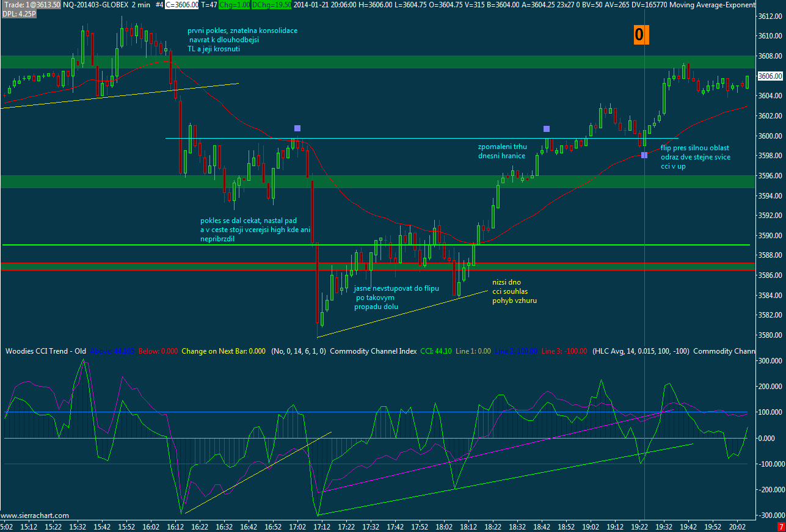Click the blue "Line 2: 100.00" label
The height and width of the screenshot is (532, 786).
click(516, 351)
